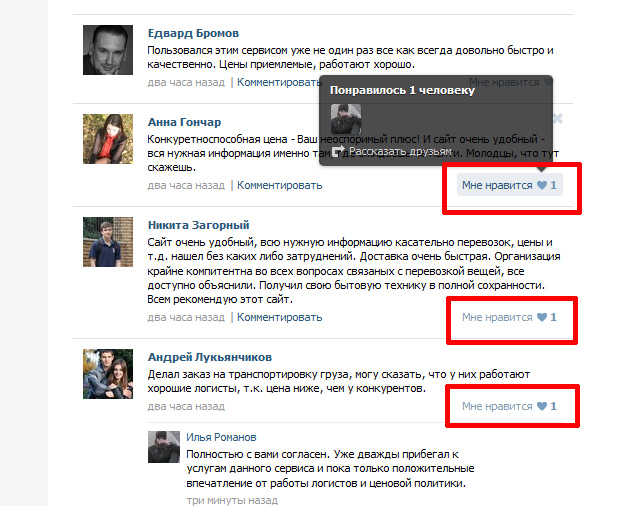Click 'Рассказать друзьям' in the popup
Image resolution: width=628 pixels, height=506 pixels.
point(400,151)
